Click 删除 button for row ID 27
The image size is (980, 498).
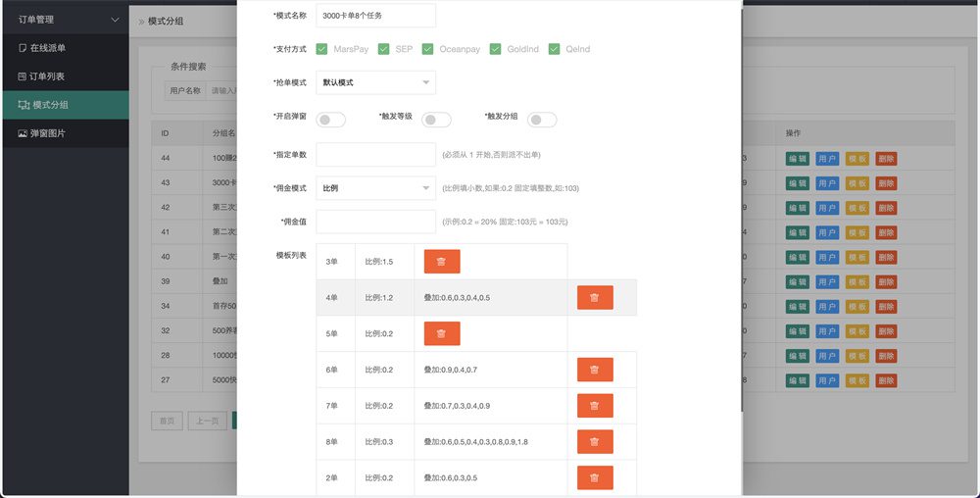[x=886, y=379]
